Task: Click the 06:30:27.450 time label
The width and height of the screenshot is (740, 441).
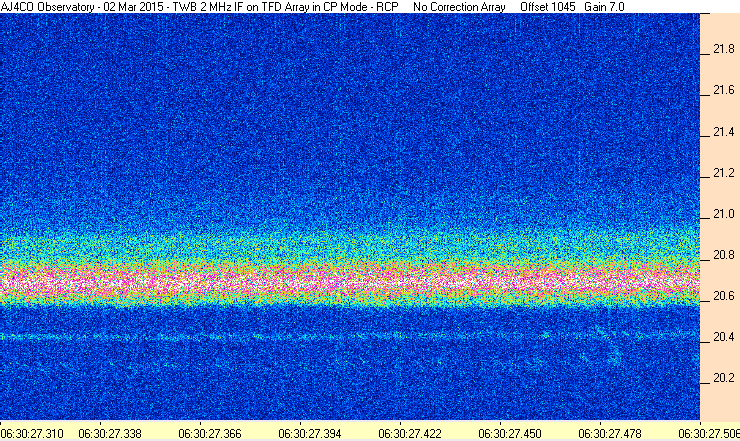Action: point(510,433)
